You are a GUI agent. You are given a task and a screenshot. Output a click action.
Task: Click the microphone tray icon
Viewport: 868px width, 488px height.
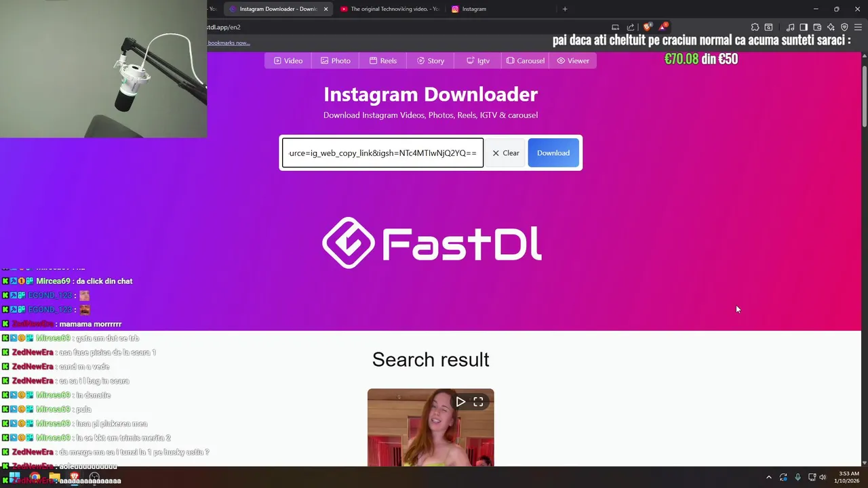797,477
